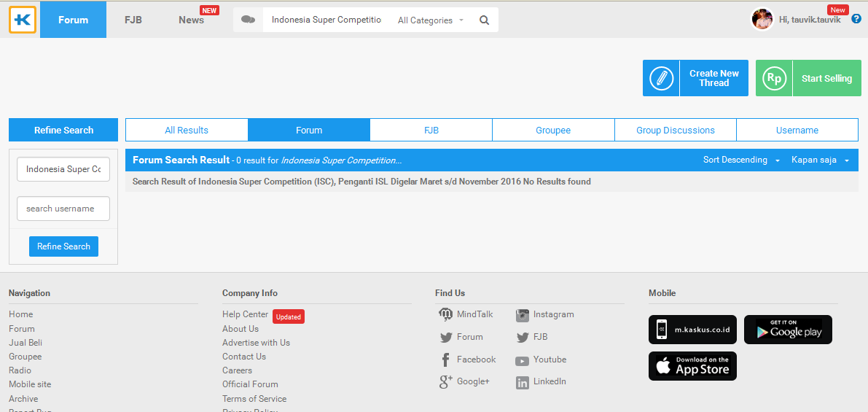Click the Hi, tauvik.tauvik greeting text

[809, 20]
